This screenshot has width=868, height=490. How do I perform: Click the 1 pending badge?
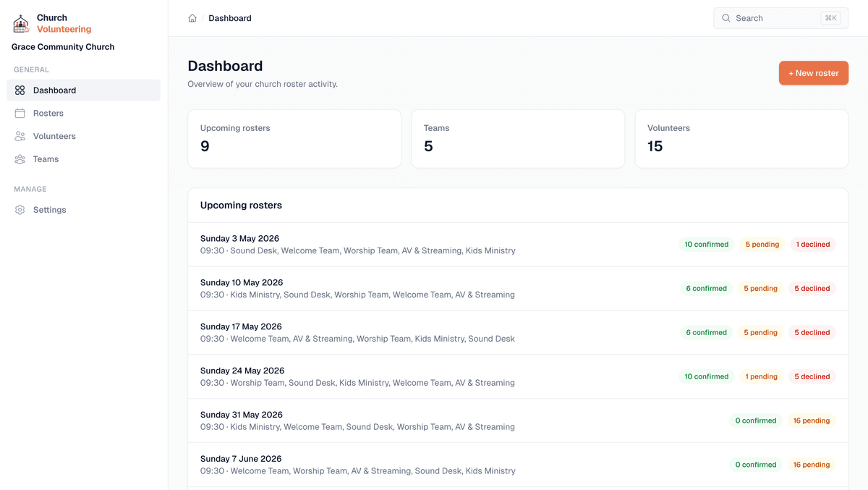tap(762, 377)
